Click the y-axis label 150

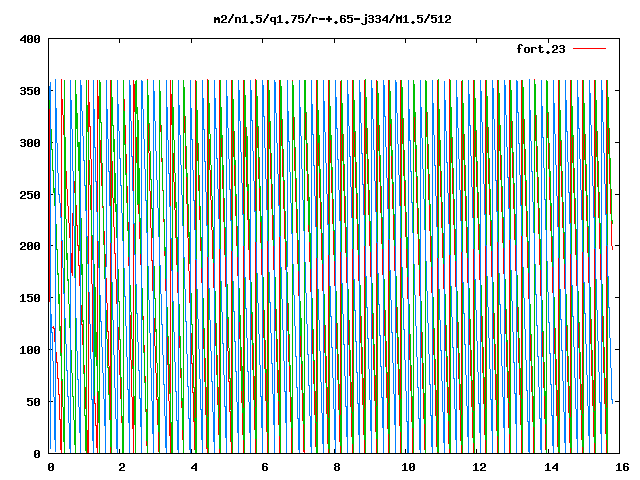(30, 298)
